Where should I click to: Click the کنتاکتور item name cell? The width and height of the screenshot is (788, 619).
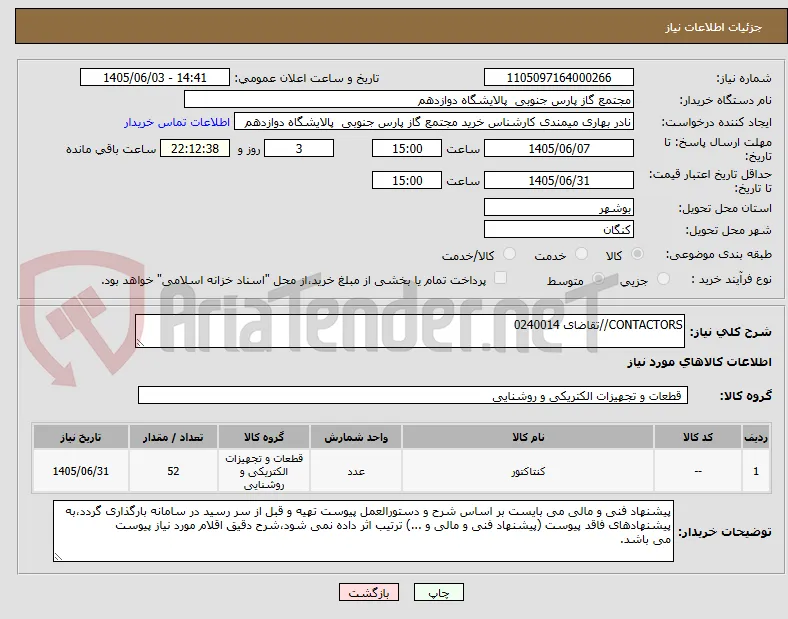528,471
